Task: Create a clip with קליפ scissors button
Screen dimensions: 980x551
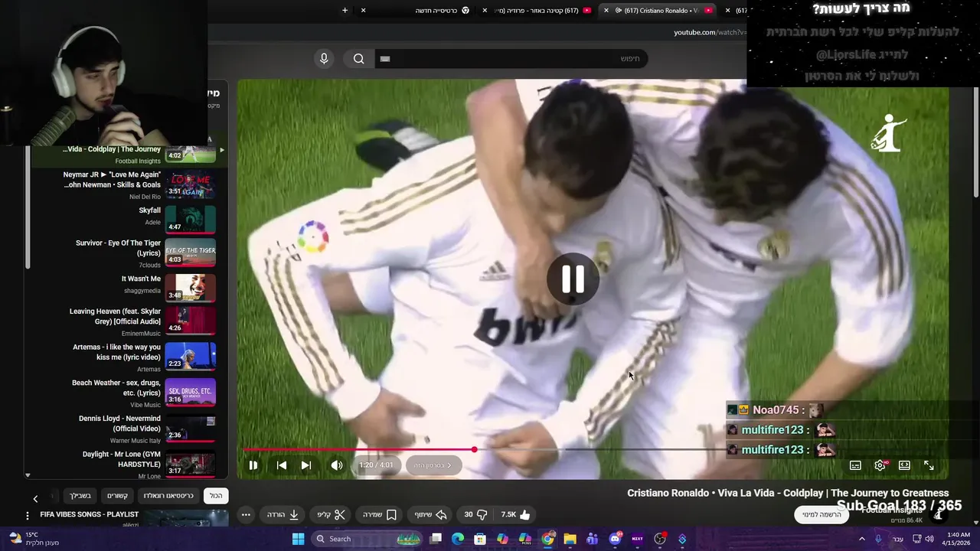Action: coord(332,515)
